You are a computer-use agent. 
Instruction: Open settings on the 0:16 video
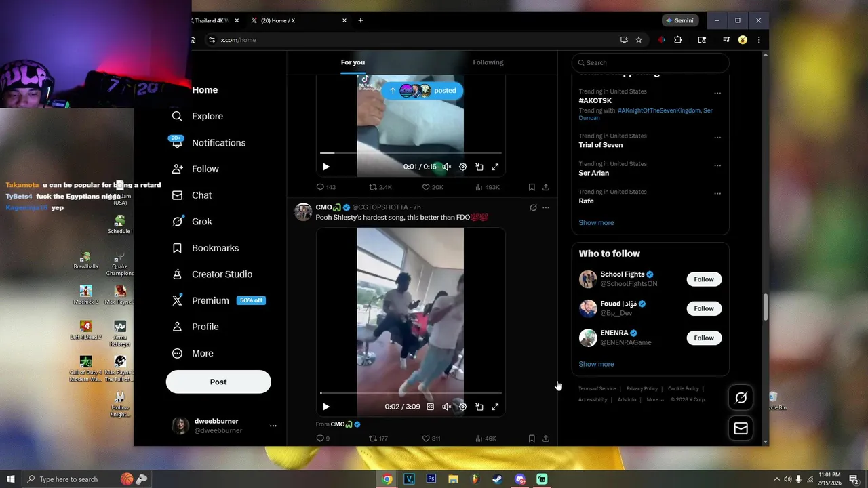462,167
